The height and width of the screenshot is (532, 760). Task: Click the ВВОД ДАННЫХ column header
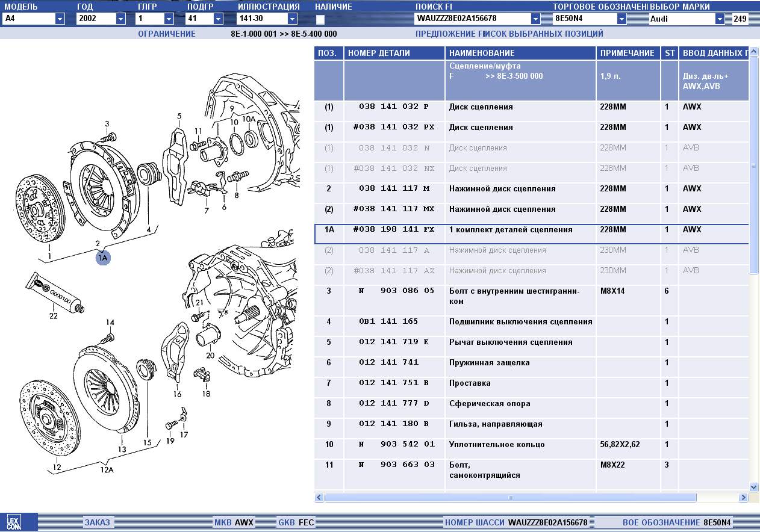point(714,53)
